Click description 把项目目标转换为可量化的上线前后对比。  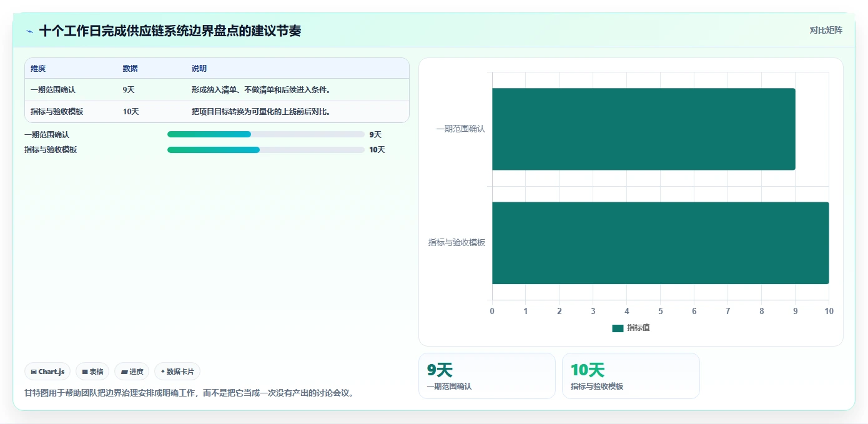click(x=261, y=112)
